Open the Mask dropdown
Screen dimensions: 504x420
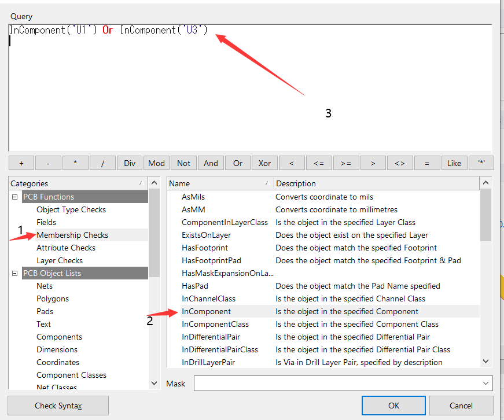coord(487,383)
